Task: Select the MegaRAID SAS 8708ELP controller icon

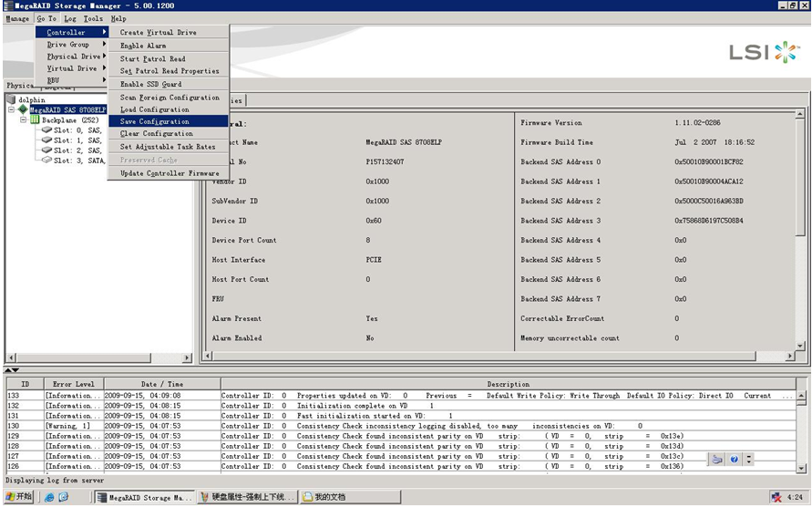Action: pos(24,109)
